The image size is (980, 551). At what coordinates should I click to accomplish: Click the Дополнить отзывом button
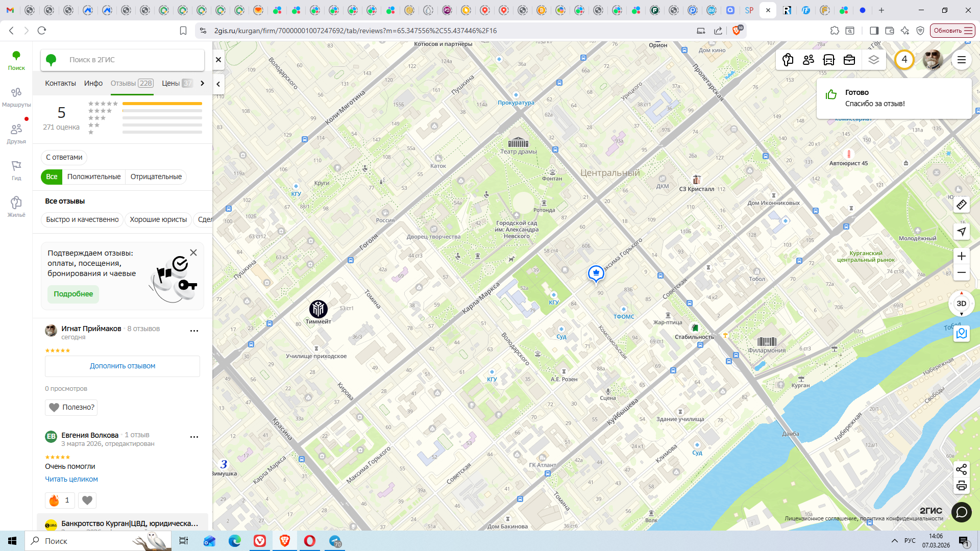[122, 366]
